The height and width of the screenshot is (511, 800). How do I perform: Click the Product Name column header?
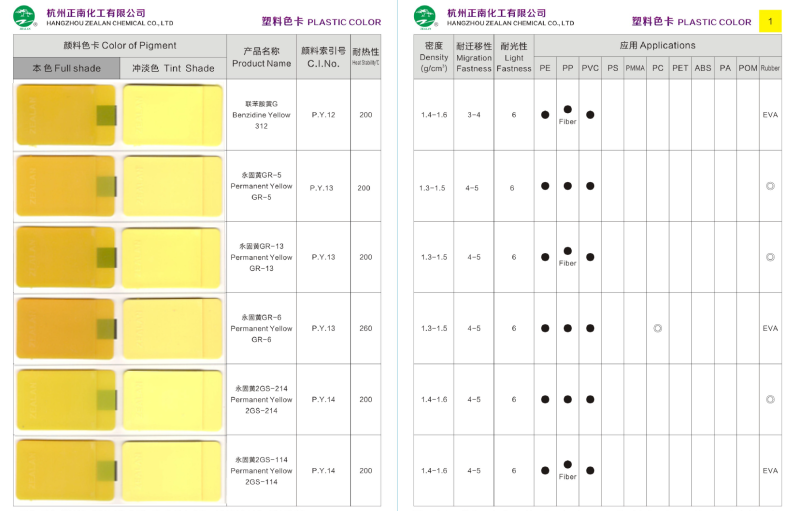click(261, 57)
